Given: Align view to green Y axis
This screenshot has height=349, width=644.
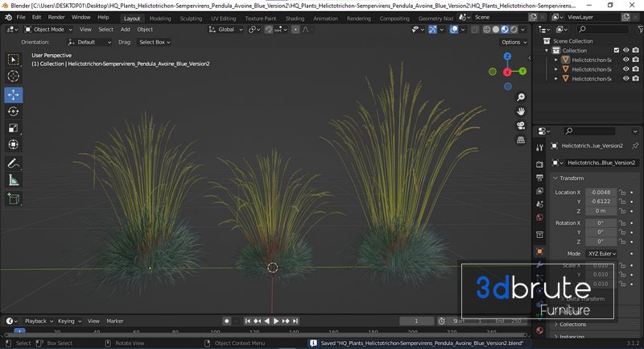Looking at the screenshot, I should (522, 71).
